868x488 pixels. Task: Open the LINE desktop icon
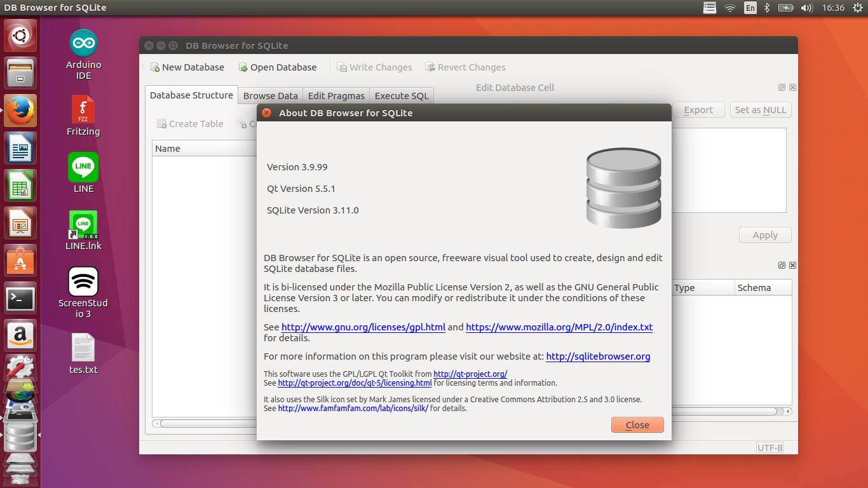coord(83,173)
